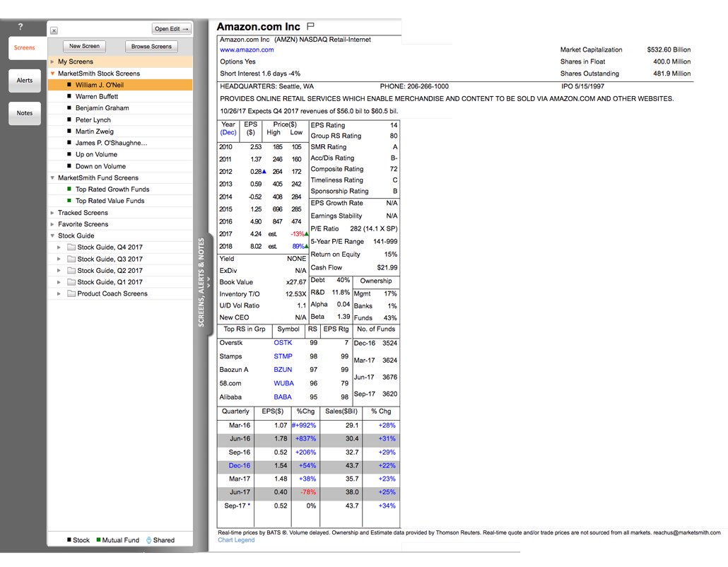The height and width of the screenshot is (567, 728).
Task: Click the Stock Guide, Q4 2017 folder icon
Action: [x=71, y=247]
